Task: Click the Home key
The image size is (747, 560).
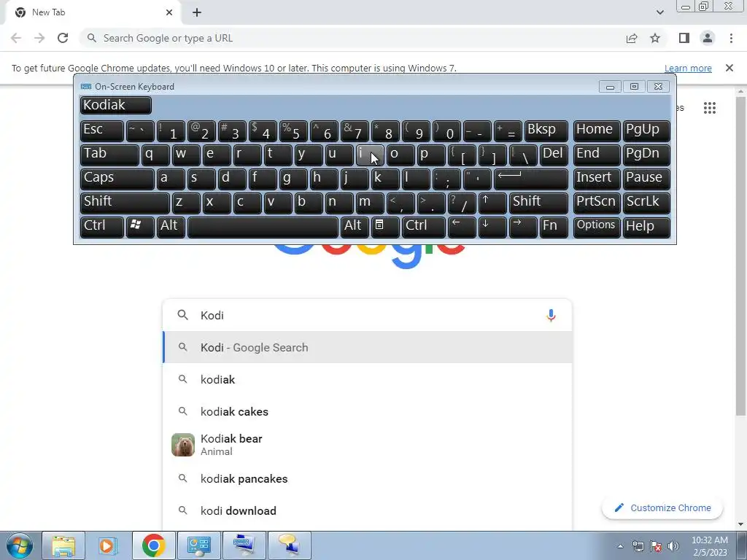Action: pyautogui.click(x=597, y=131)
